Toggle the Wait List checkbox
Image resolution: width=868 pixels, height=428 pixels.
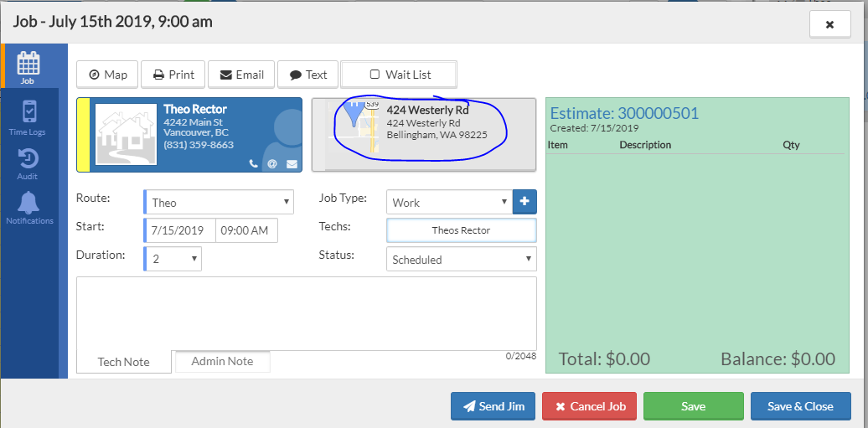375,75
